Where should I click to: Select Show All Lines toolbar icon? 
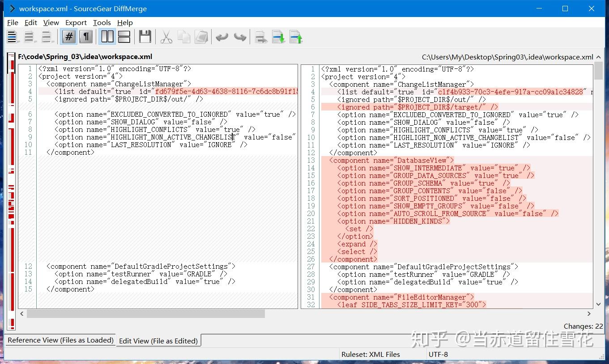12,37
